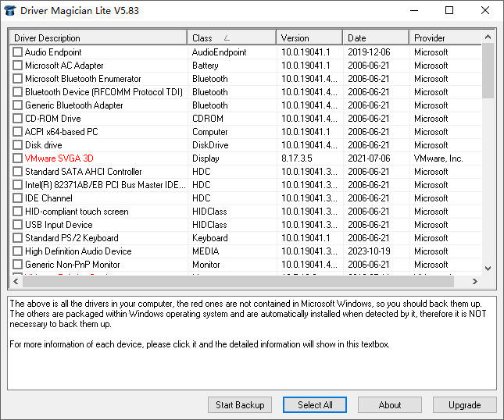Enable the Generic Bluetooth Adapter checkbox
This screenshot has height=420, width=504.
(17, 105)
